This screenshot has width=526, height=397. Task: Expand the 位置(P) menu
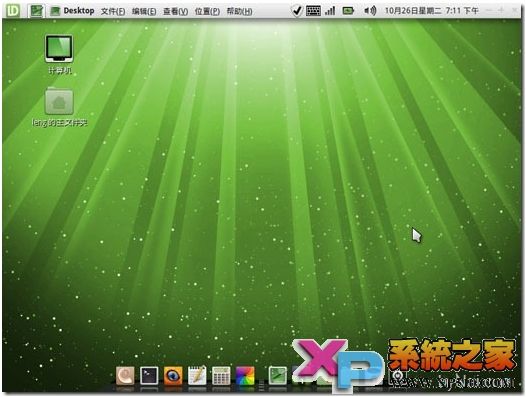[207, 11]
